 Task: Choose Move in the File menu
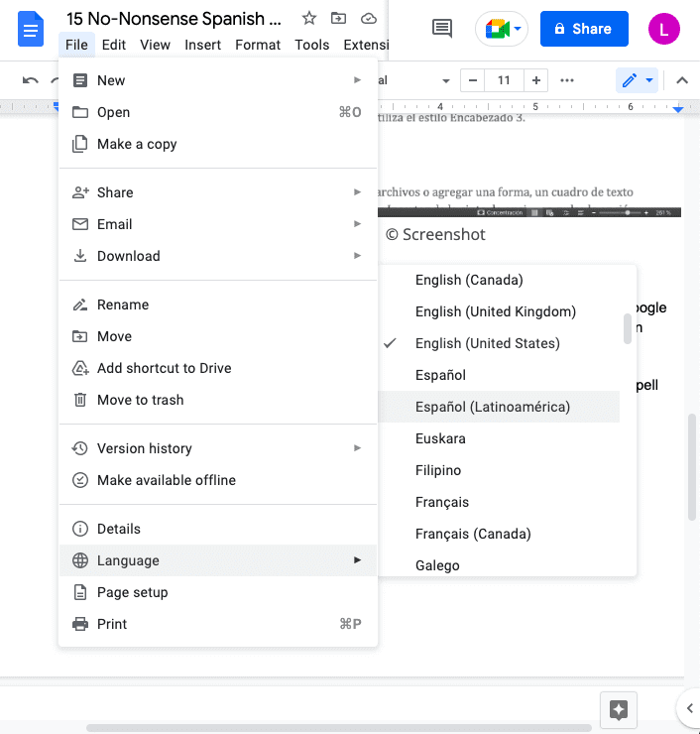click(x=218, y=336)
